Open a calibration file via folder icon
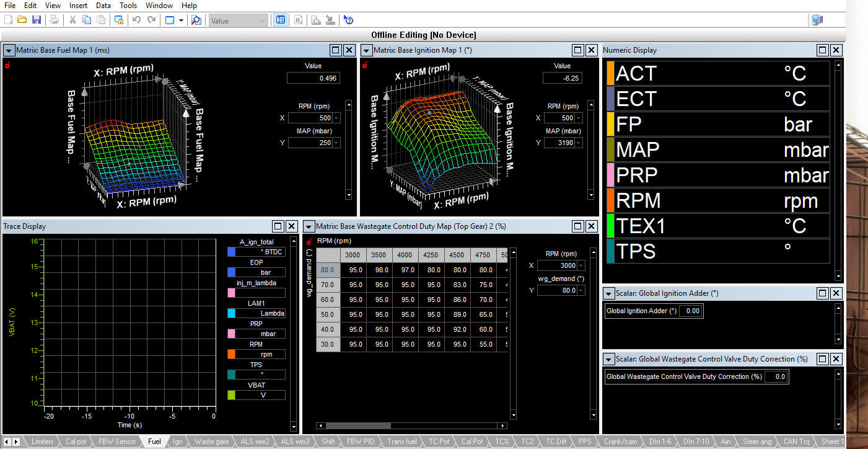 [x=22, y=20]
